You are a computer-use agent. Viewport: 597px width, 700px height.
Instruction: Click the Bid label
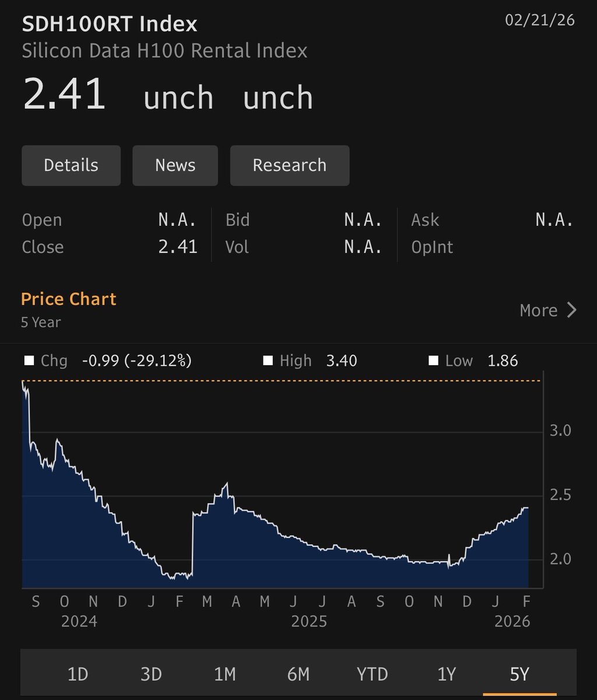pyautogui.click(x=237, y=220)
